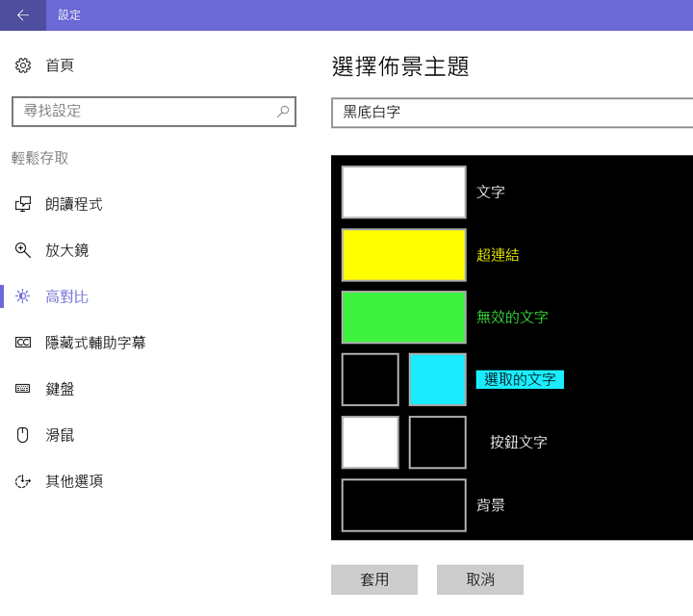This screenshot has height=616, width=693.
Task: Click the 輕鬆存取 section label
Action: (39, 158)
